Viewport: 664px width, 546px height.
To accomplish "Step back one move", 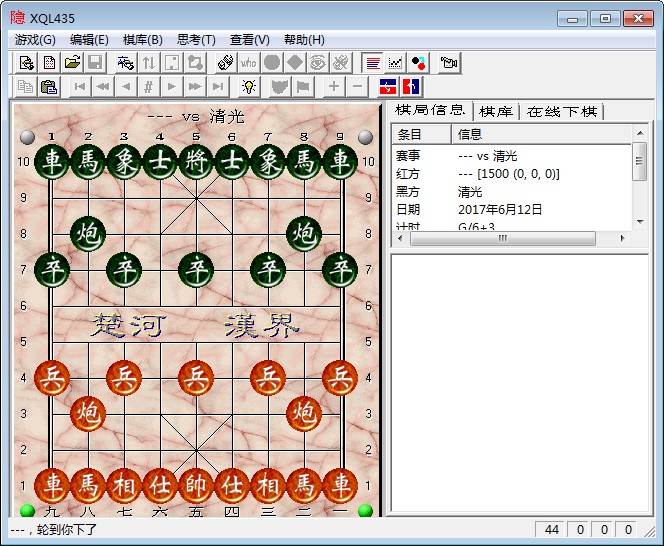I will point(125,87).
